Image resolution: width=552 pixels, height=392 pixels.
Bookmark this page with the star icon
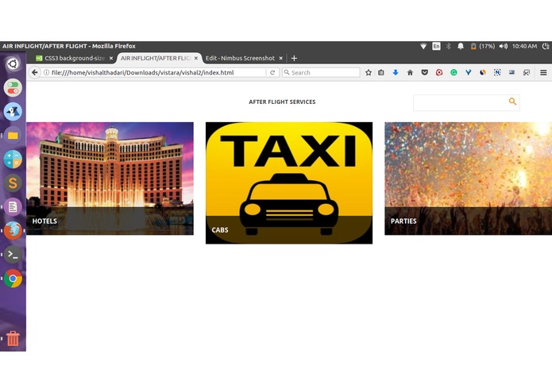click(x=369, y=72)
